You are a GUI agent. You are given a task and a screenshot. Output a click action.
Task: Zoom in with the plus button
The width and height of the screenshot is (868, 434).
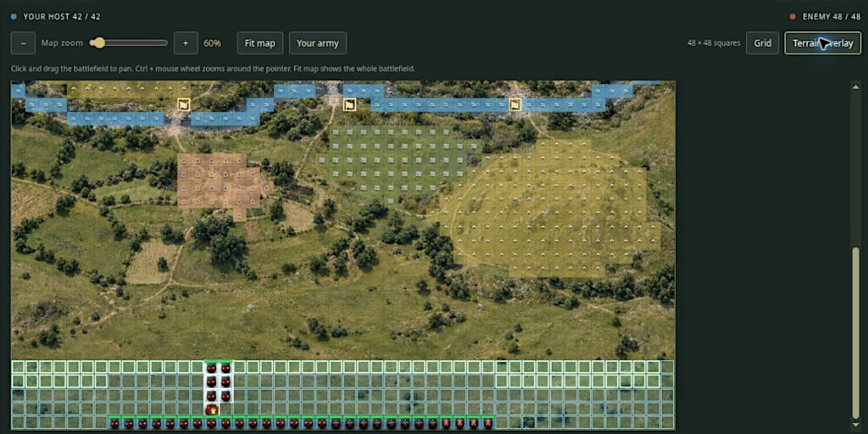[x=186, y=43]
